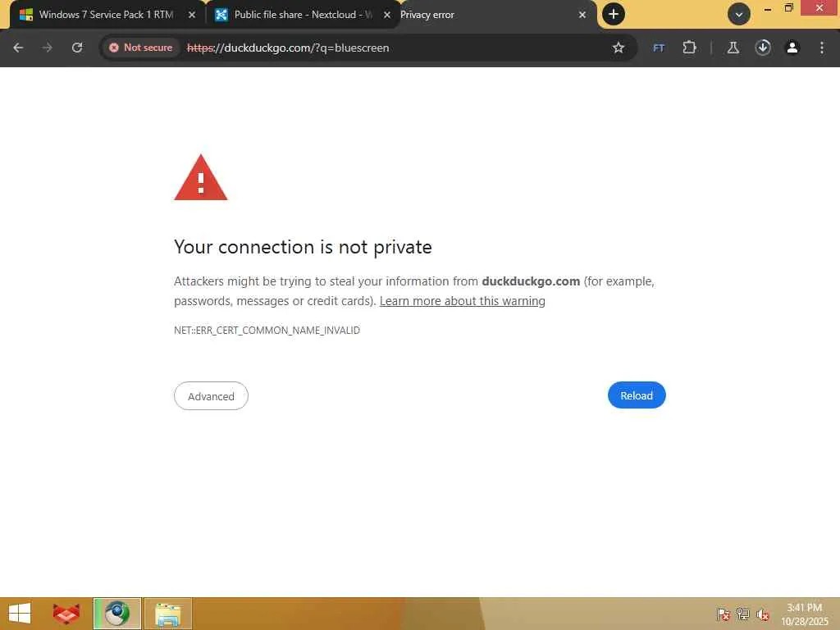The height and width of the screenshot is (630, 840).
Task: Open Action Center flag tray icon
Action: pos(723,614)
